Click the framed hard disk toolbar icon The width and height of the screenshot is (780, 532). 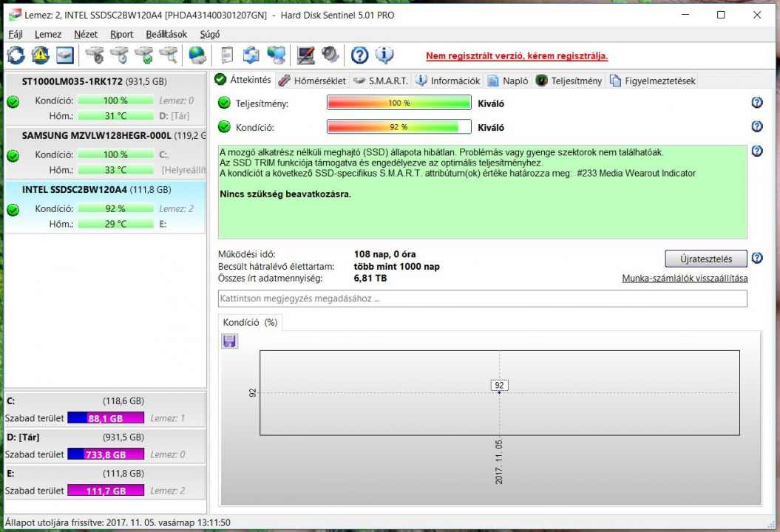pos(64,55)
